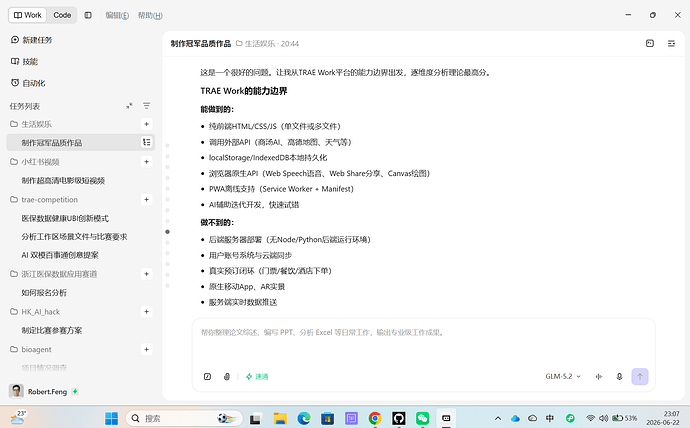Collapse all task groups icon
Image resolution: width=690 pixels, height=428 pixels.
tap(129, 106)
